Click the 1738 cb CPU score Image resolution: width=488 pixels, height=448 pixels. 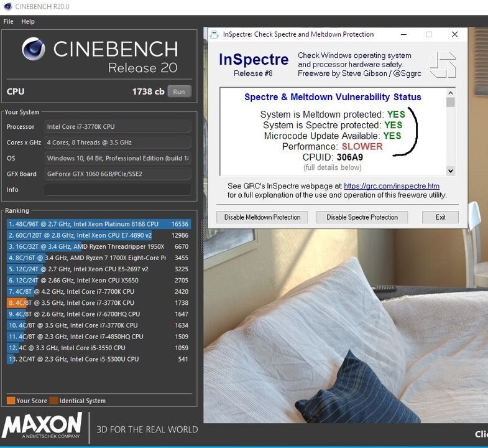pyautogui.click(x=148, y=91)
